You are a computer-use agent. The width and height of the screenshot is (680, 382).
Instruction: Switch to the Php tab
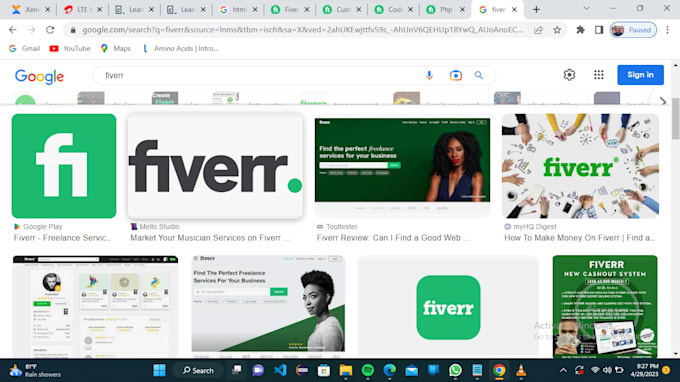tap(445, 10)
